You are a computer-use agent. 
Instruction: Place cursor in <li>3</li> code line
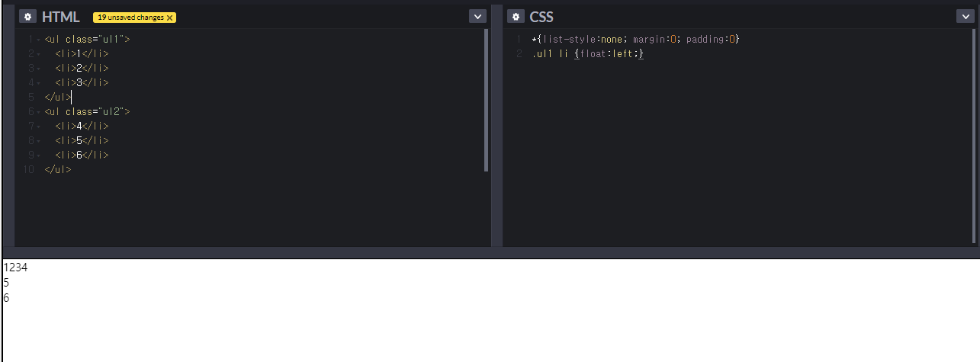pyautogui.click(x=82, y=82)
